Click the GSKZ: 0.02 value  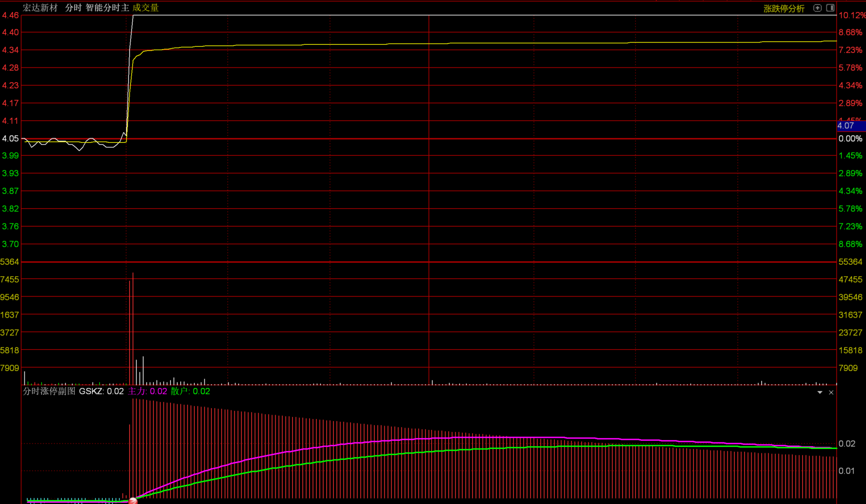tap(101, 391)
